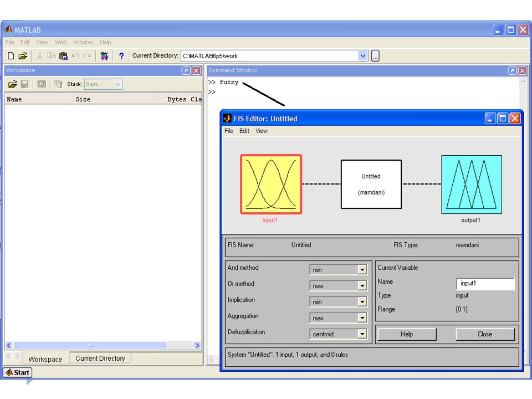The image size is (532, 399).
Task: Maximize the FIS Editor window
Action: 503,119
